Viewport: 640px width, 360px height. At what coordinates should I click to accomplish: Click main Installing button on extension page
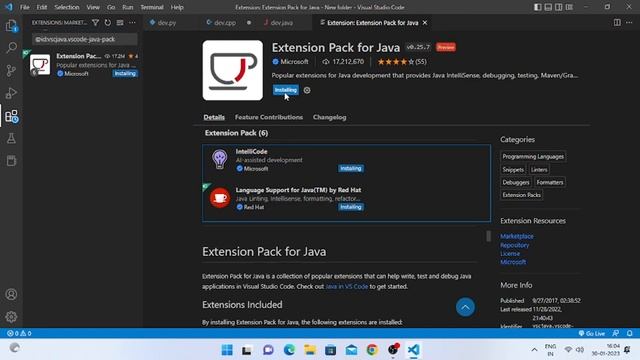click(x=286, y=90)
